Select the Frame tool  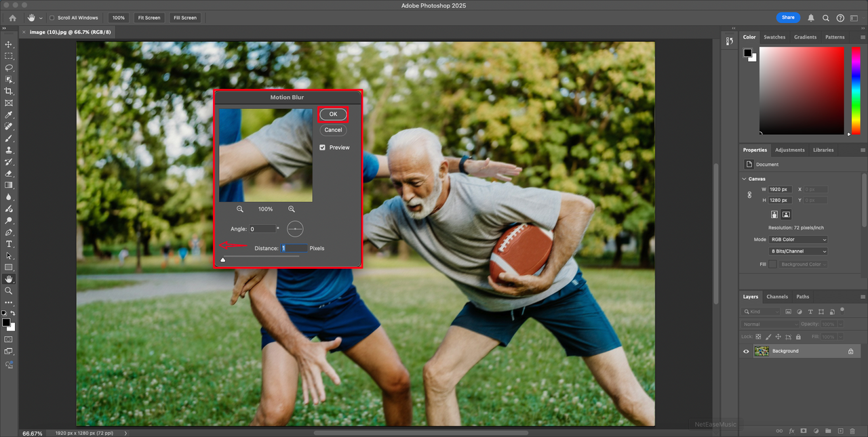pyautogui.click(x=9, y=103)
